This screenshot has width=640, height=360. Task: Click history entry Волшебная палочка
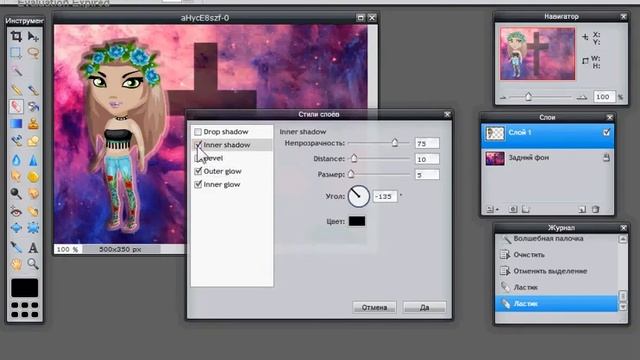pos(548,238)
